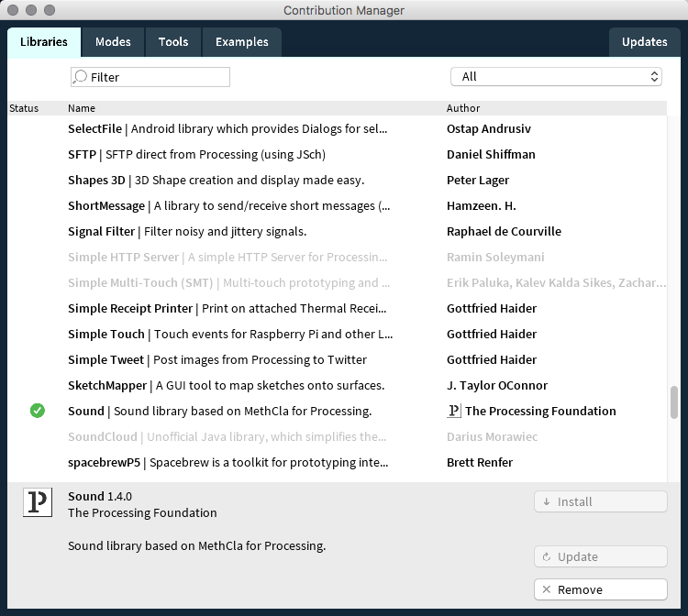688x616 pixels.
Task: Open the All category dropdown
Action: [556, 77]
